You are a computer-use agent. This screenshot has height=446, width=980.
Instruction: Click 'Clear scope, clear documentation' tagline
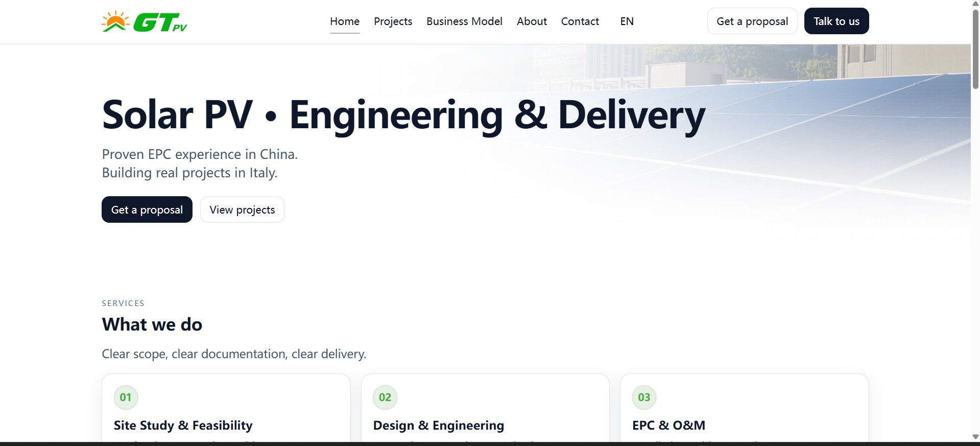234,354
